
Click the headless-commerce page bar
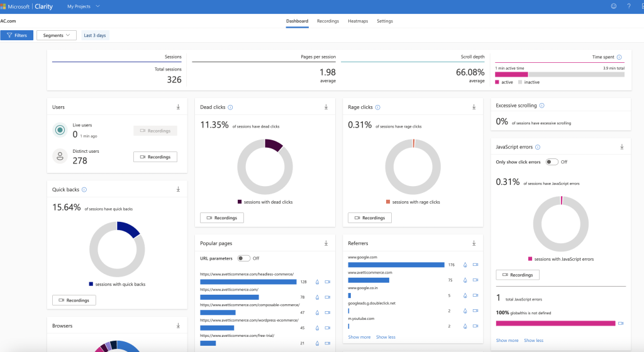248,282
